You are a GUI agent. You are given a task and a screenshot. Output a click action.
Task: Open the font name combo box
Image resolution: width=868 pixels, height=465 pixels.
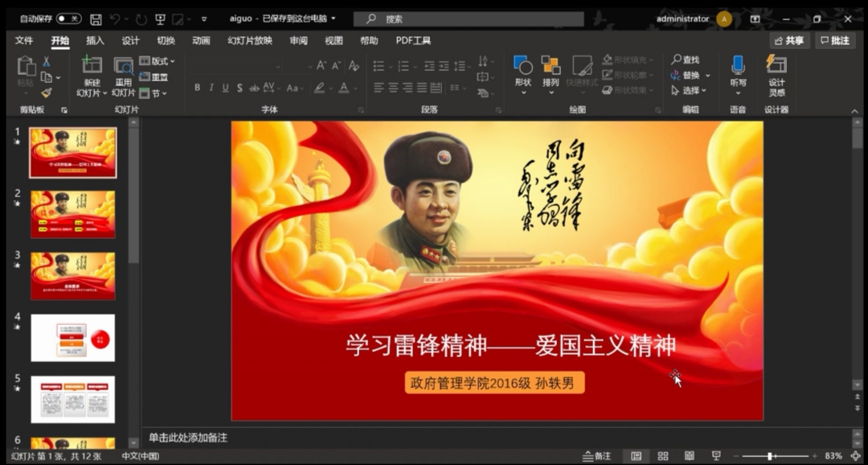coord(236,67)
